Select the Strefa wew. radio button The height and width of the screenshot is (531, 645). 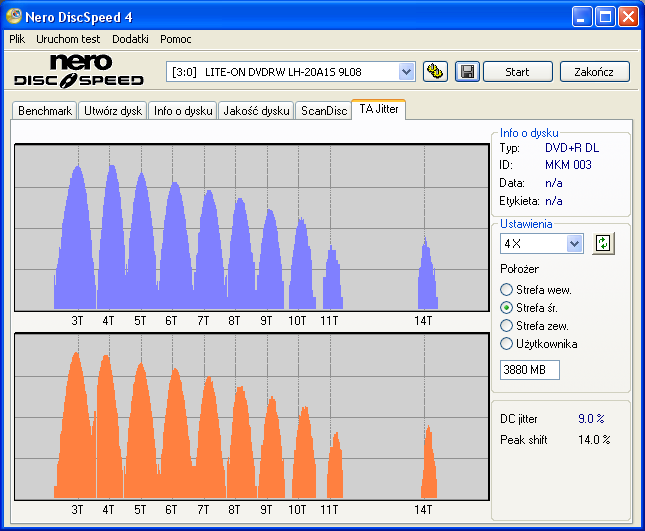pos(506,290)
